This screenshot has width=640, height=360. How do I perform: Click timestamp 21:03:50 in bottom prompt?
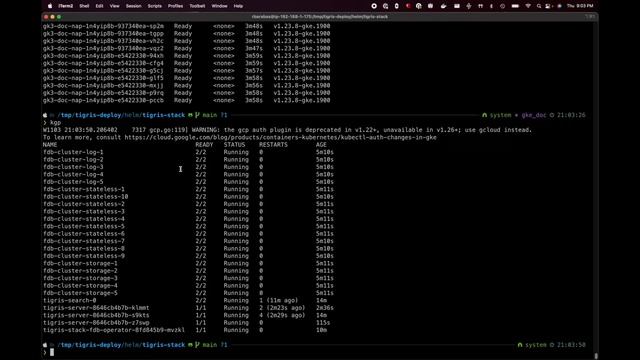[x=571, y=345]
